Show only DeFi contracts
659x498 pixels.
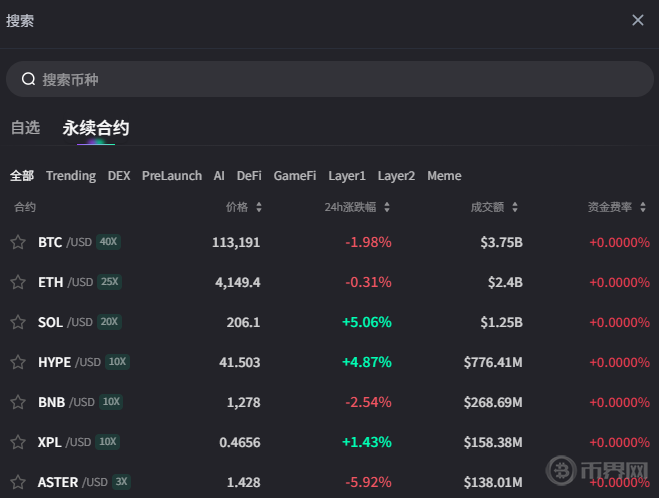click(x=249, y=176)
